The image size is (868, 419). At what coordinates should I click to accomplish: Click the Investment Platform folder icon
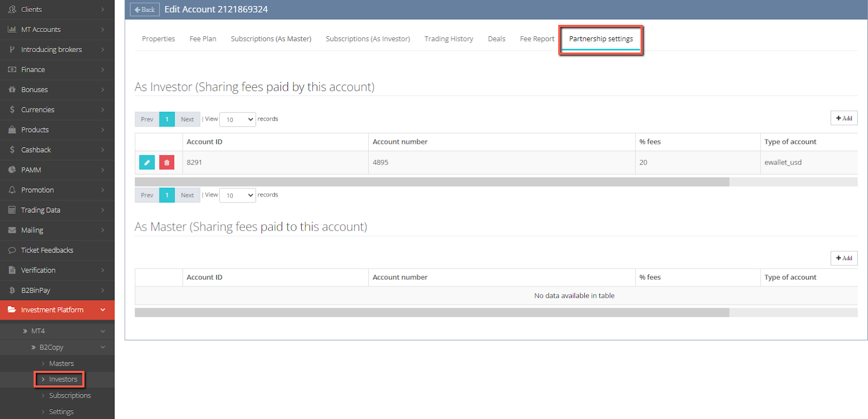pos(12,310)
